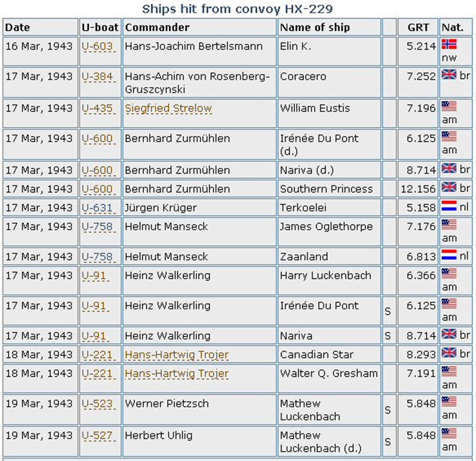This screenshot has width=476, height=461.
Task: Open the U-435 link
Action: 97,108
